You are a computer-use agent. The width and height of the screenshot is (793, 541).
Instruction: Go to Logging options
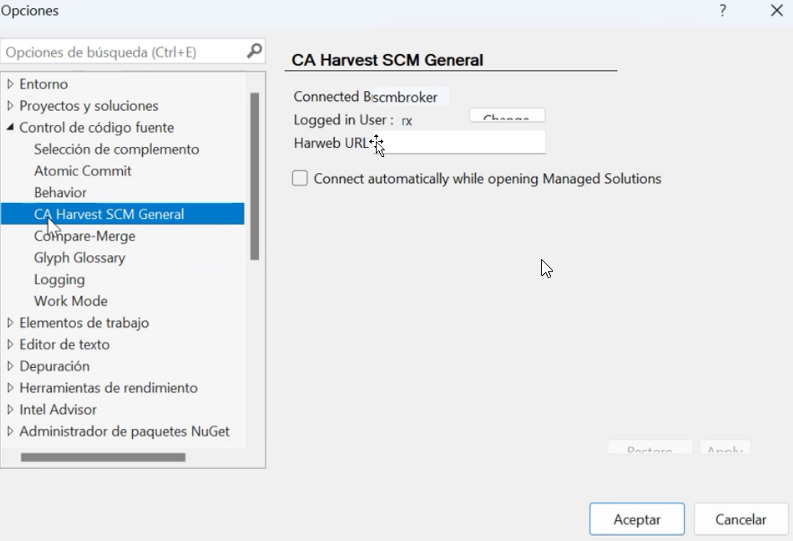point(59,280)
